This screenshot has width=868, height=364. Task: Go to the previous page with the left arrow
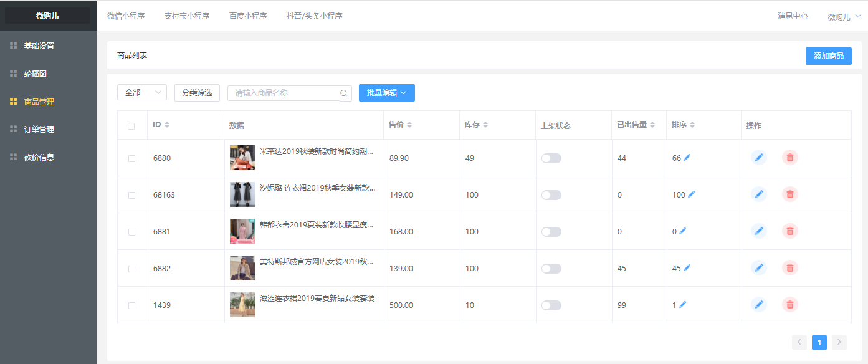point(799,342)
